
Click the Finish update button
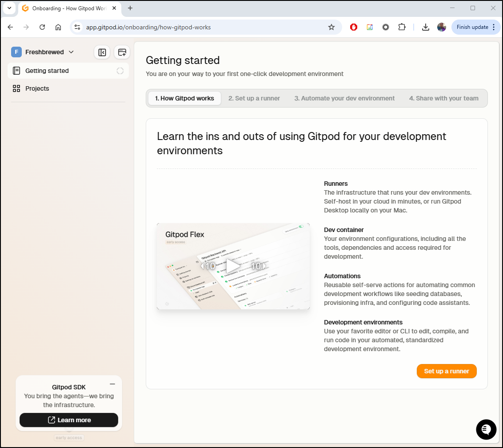472,27
